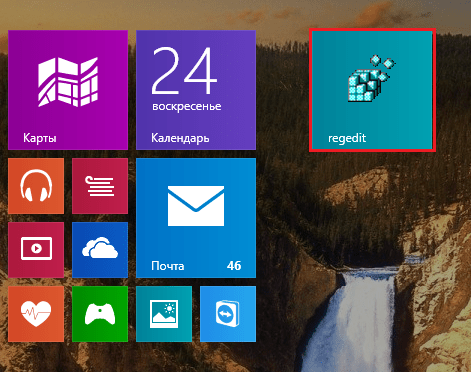Launch the regedit tile

(372, 90)
